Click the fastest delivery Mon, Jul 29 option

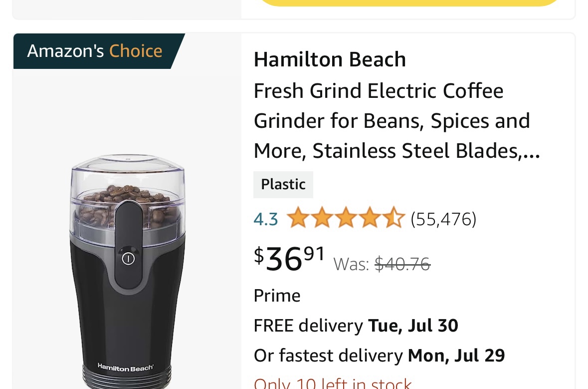click(x=379, y=355)
